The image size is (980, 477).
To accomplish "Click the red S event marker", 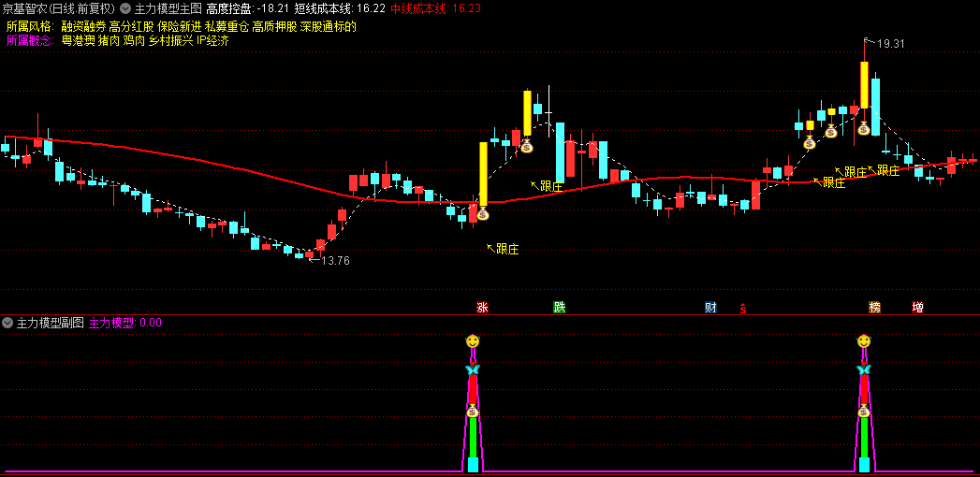I will (742, 308).
